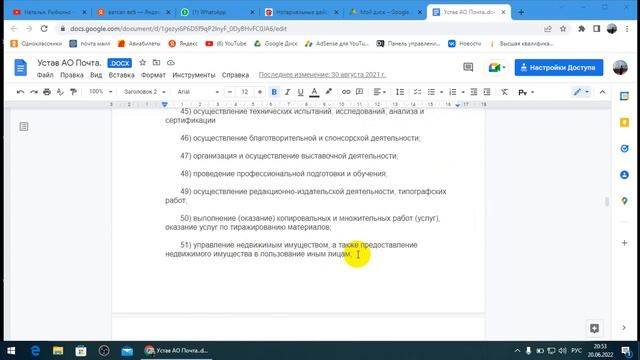This screenshot has height=360, width=640.
Task: Open comment history icon
Action: pyautogui.click(x=468, y=67)
